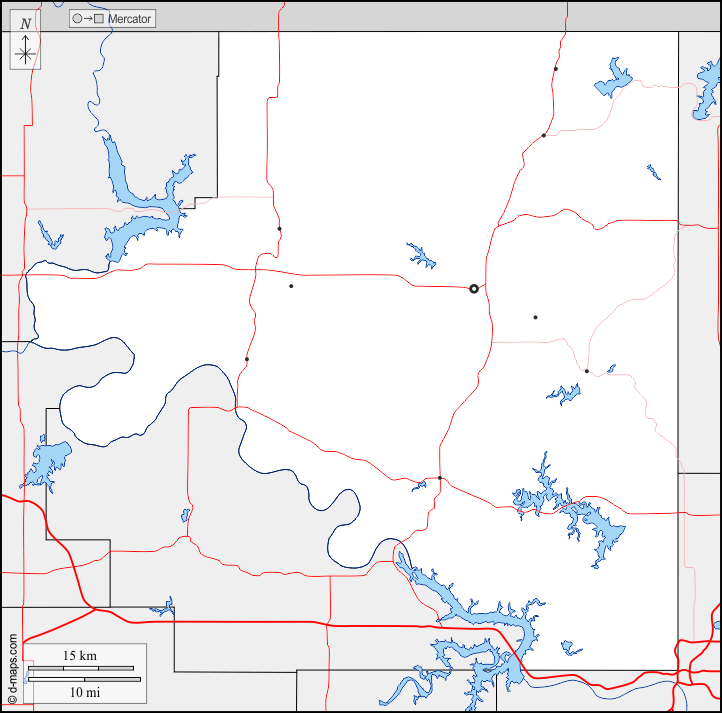The width and height of the screenshot is (722, 713).
Task: Click the 10 mi scale label
Action: click(x=85, y=692)
